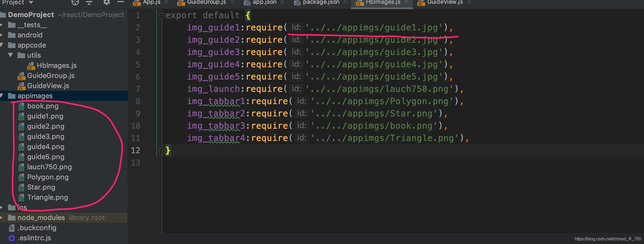Switch to the App.js tab
The image size is (644, 244).
pos(152,2)
